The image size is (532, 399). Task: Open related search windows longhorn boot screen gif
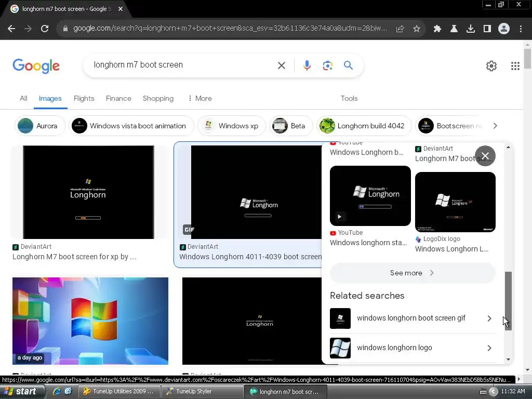[413, 318]
